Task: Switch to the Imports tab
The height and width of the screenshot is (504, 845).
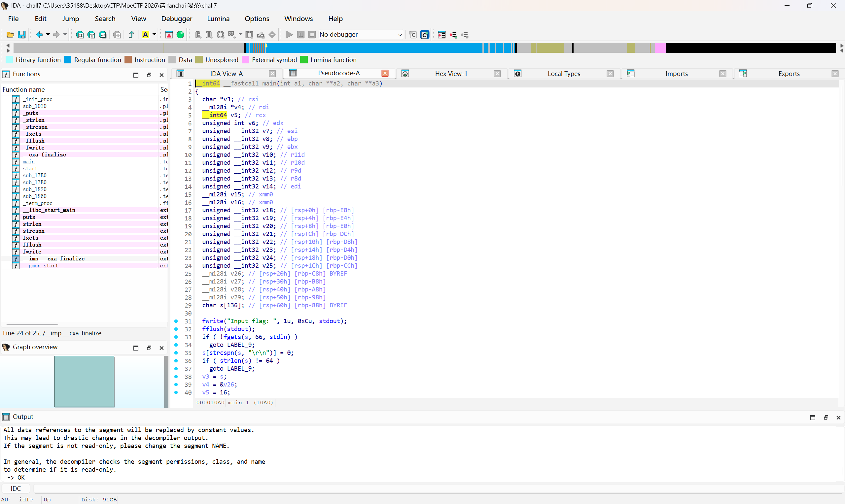Action: click(x=677, y=74)
